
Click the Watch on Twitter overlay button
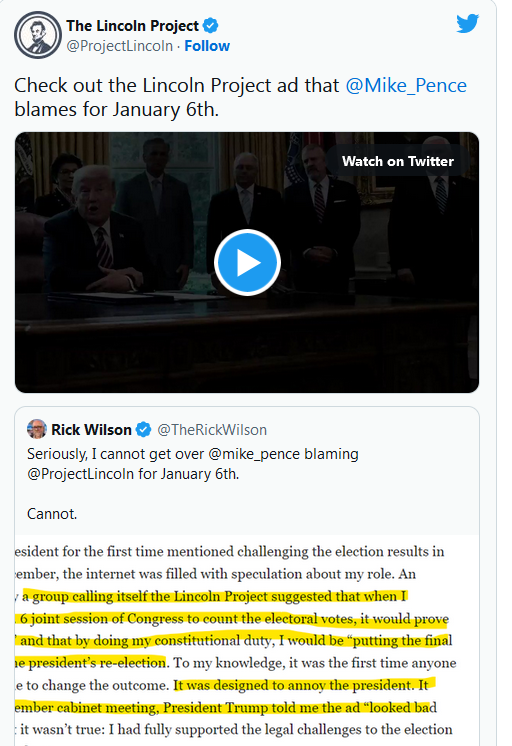point(398,161)
